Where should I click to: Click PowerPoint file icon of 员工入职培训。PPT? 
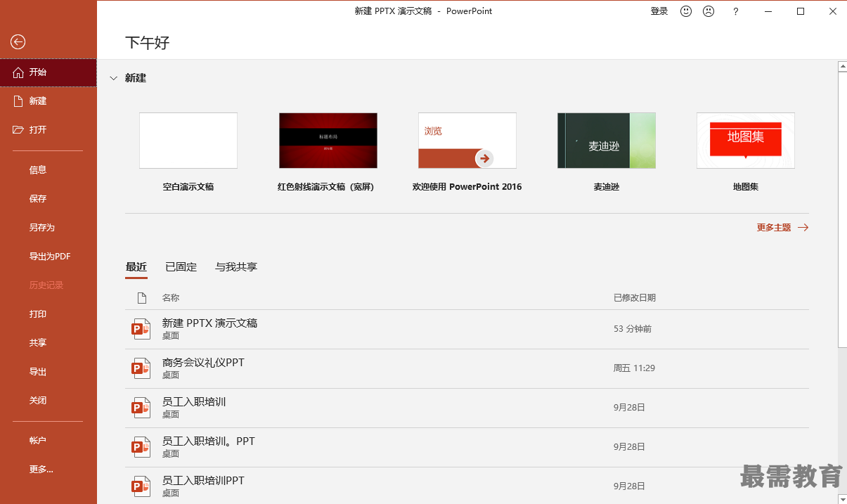click(141, 447)
